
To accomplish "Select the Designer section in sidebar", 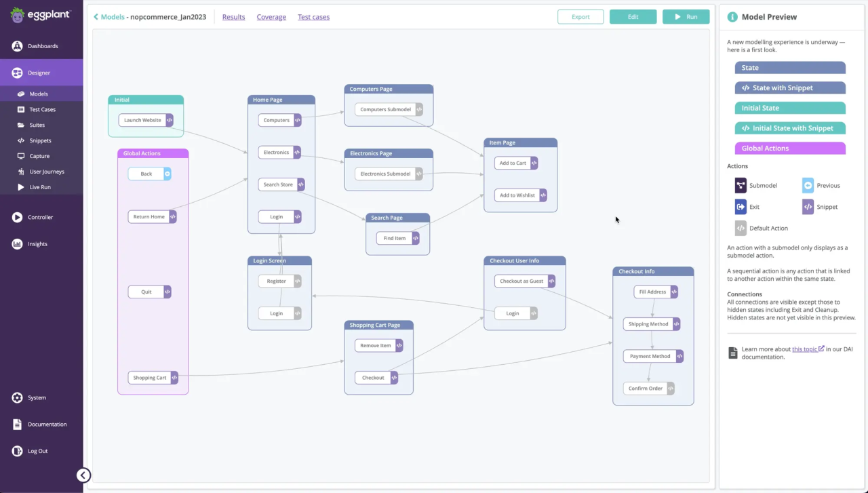I will [x=41, y=73].
